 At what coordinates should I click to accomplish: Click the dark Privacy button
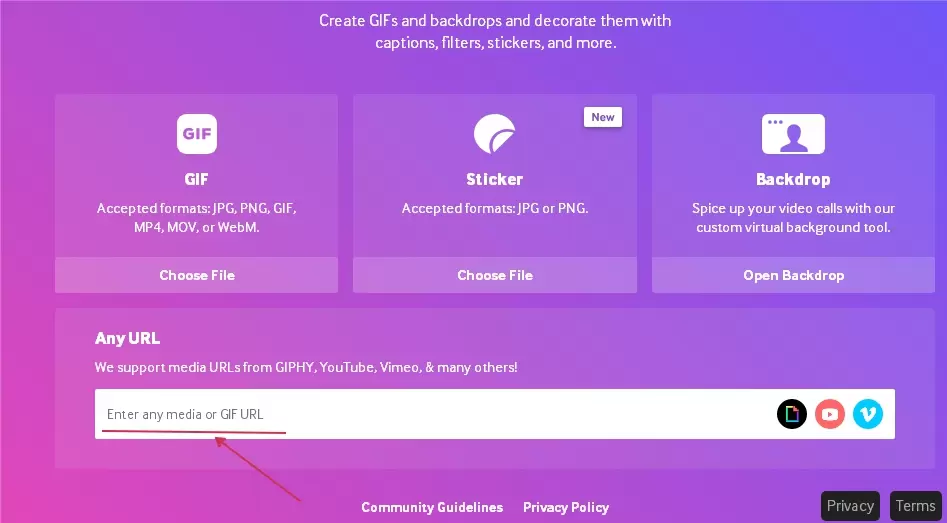pyautogui.click(x=851, y=506)
